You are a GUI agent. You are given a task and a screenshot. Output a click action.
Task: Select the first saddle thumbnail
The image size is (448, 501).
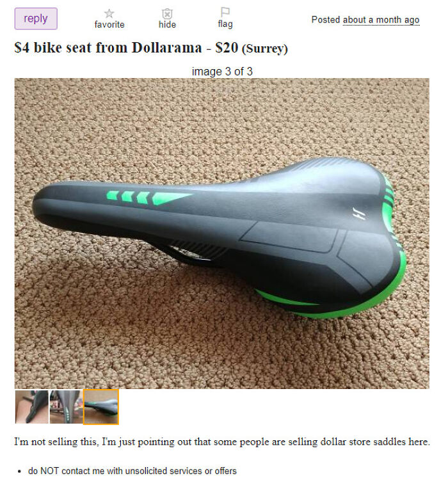point(31,407)
